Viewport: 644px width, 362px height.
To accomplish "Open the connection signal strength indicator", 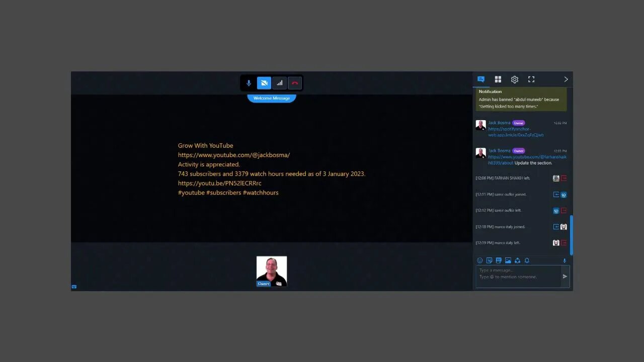I will [x=280, y=83].
